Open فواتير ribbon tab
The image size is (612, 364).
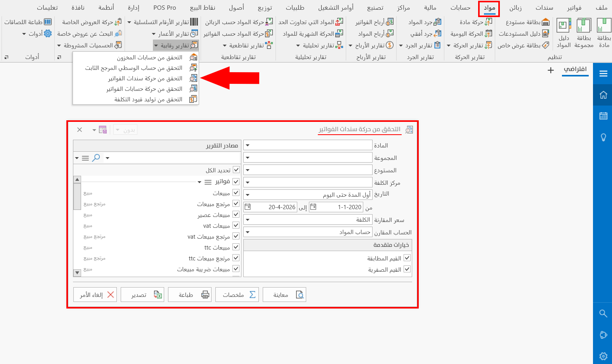click(x=574, y=8)
